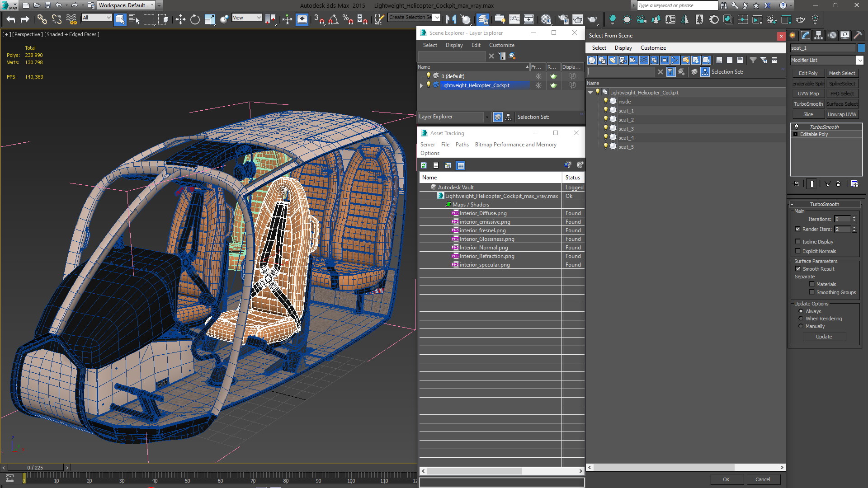This screenshot has height=488, width=868.
Task: Click the SplineSelect modifier icon
Action: coord(842,84)
